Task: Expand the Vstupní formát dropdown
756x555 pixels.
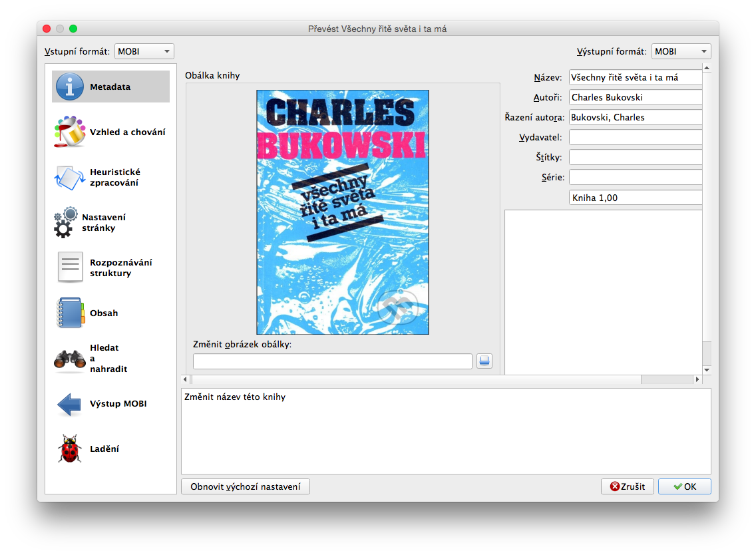Action: pyautogui.click(x=144, y=51)
